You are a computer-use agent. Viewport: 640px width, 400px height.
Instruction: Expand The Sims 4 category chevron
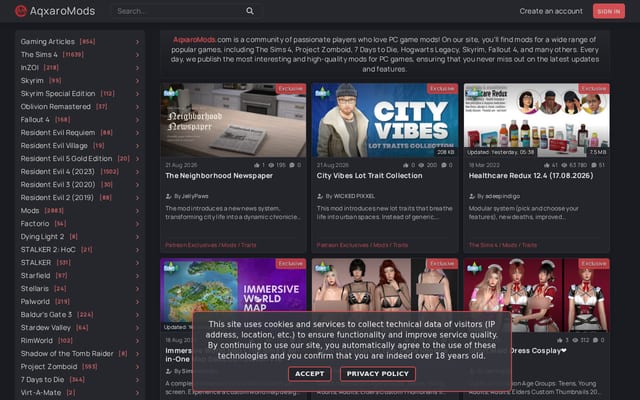[x=138, y=55]
